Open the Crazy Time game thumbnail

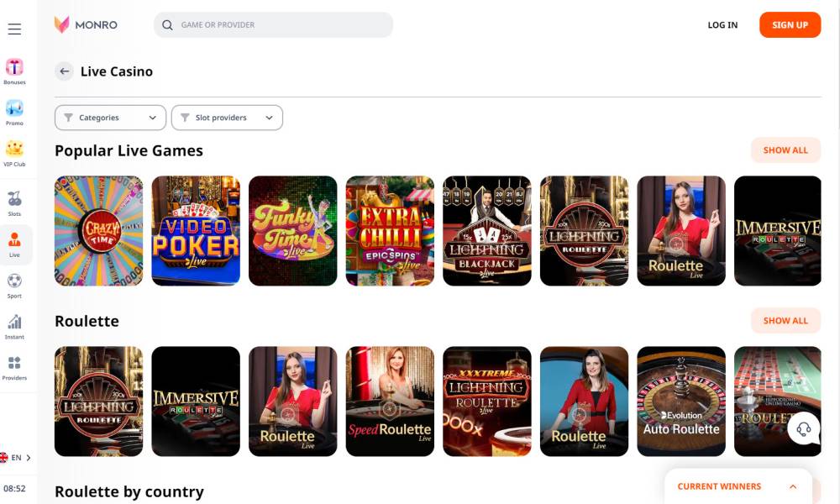98,231
